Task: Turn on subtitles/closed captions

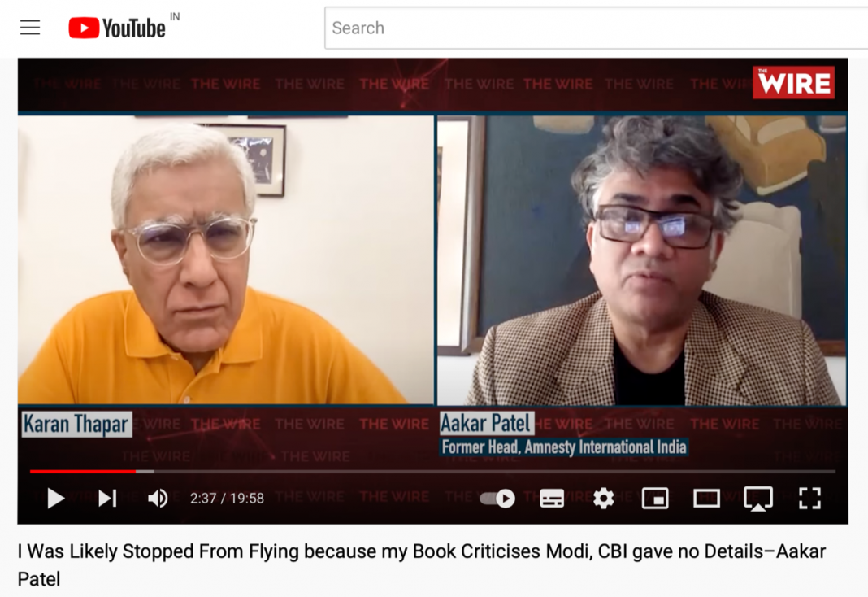Action: 552,499
